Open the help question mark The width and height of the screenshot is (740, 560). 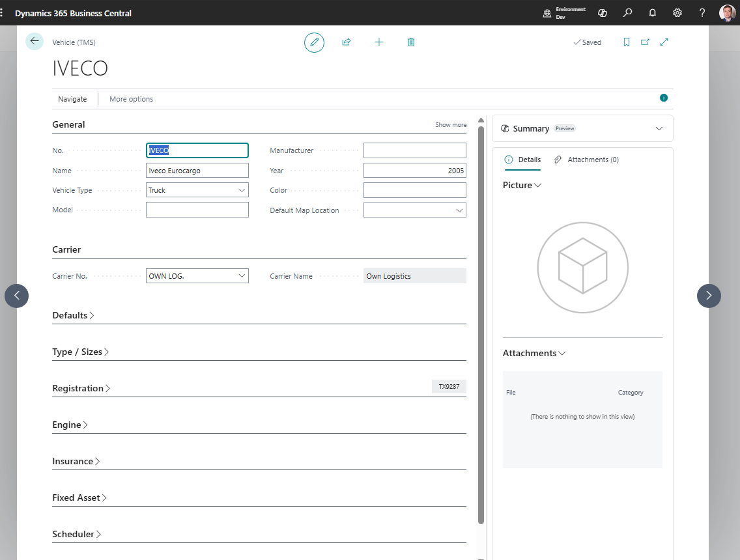point(702,13)
